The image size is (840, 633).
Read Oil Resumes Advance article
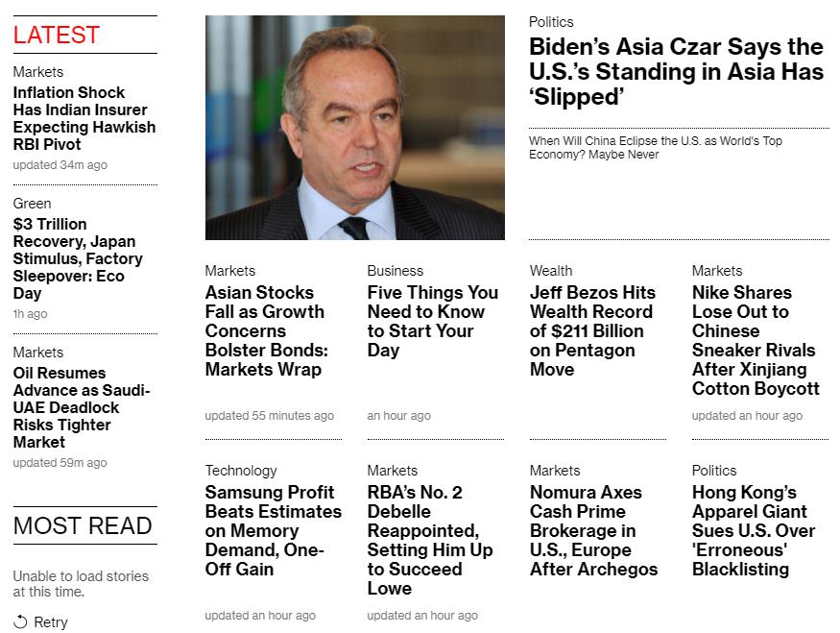coord(82,407)
